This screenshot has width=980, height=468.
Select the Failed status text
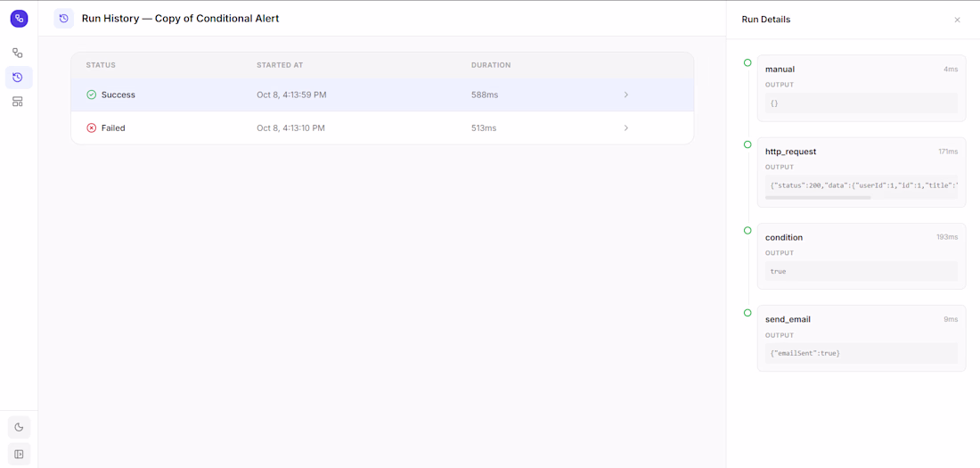click(x=113, y=127)
